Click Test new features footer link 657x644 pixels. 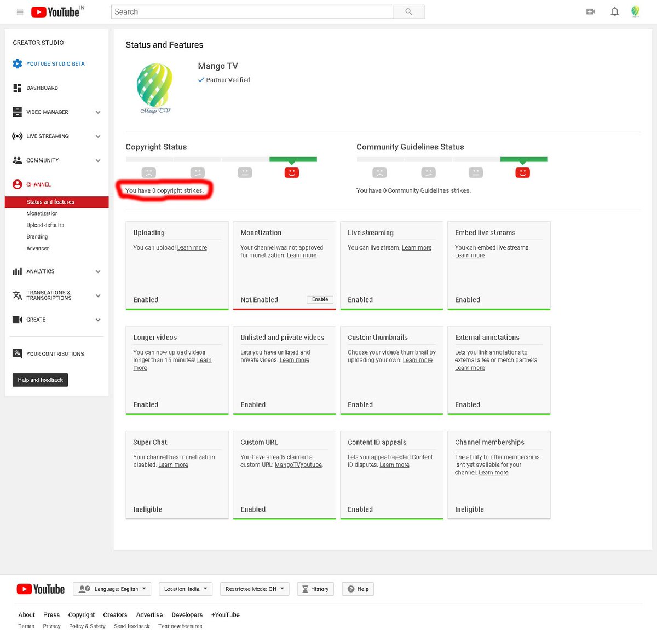pyautogui.click(x=180, y=626)
